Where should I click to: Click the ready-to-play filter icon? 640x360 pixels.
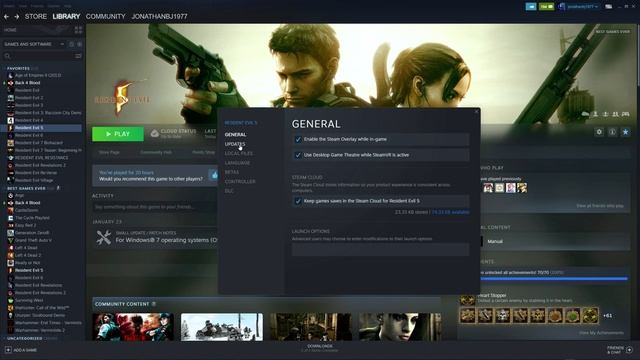click(79, 44)
